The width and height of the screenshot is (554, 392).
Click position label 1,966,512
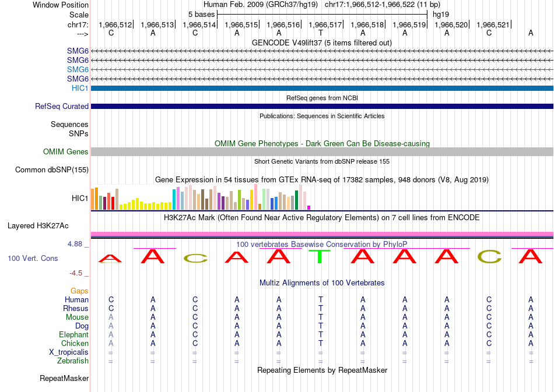point(115,24)
